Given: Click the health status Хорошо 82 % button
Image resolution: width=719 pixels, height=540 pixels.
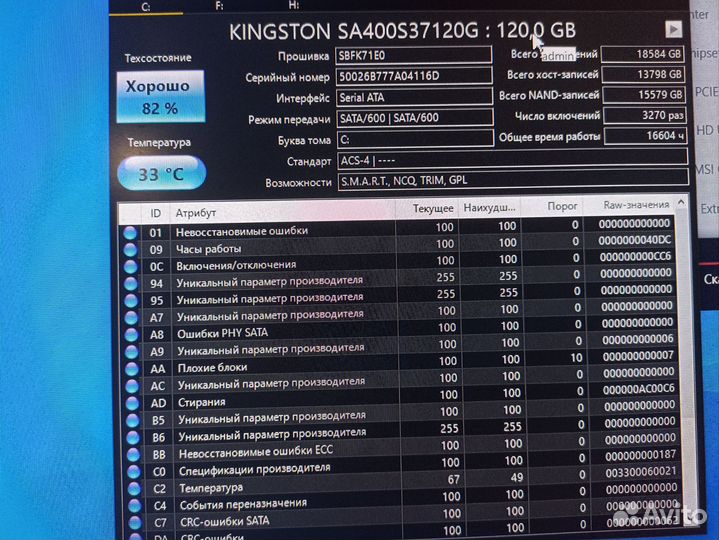Looking at the screenshot, I should (160, 97).
